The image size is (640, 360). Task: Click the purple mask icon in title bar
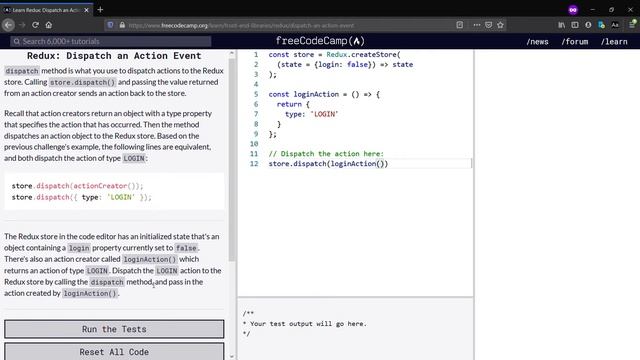point(573,10)
